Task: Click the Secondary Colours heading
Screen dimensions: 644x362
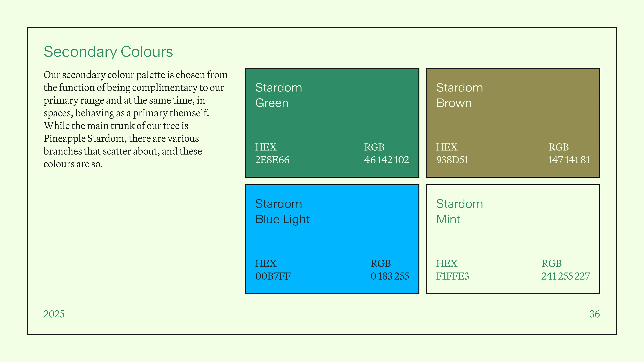Action: tap(108, 52)
